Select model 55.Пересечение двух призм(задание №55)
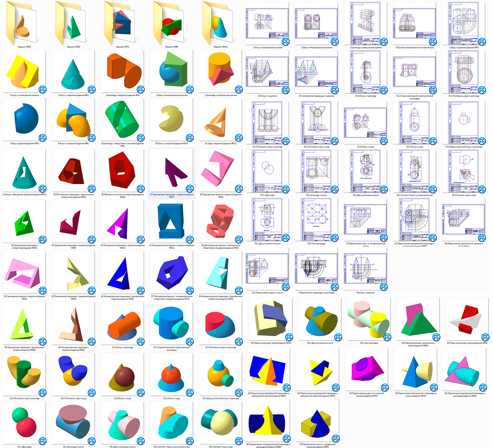493x448 pixels. pos(271,319)
